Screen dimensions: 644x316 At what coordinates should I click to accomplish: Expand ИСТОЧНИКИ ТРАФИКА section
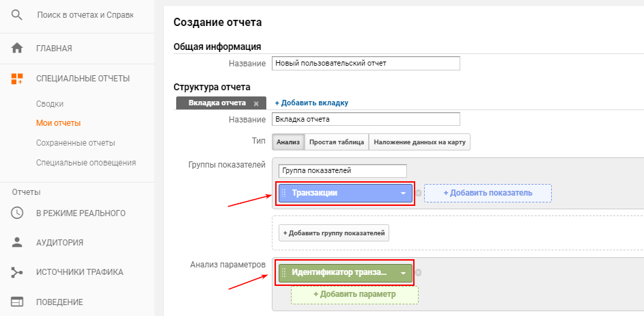80,272
